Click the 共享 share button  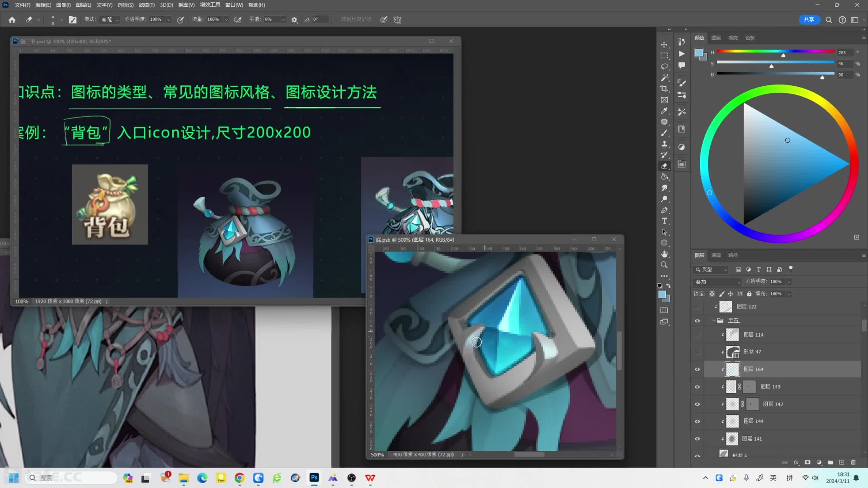(809, 20)
